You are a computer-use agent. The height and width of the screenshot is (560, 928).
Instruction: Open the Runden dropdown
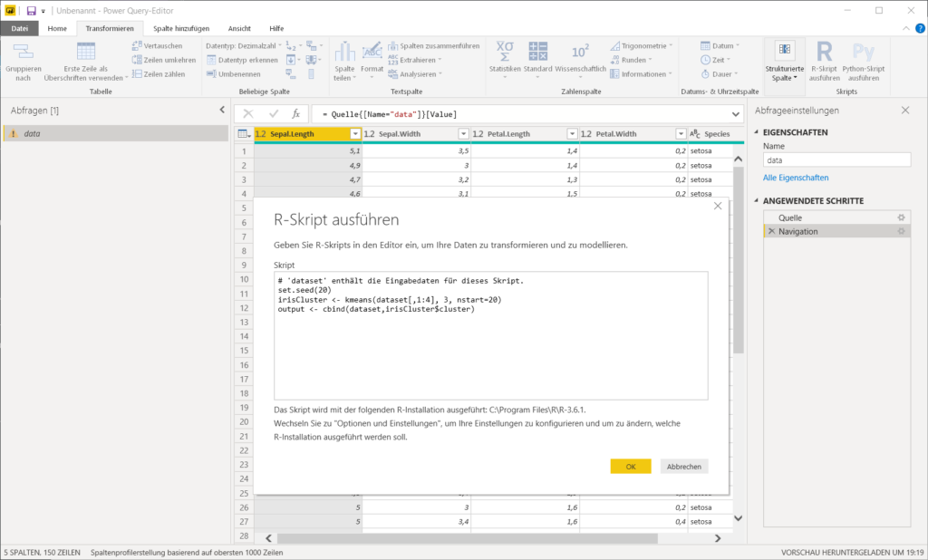631,60
